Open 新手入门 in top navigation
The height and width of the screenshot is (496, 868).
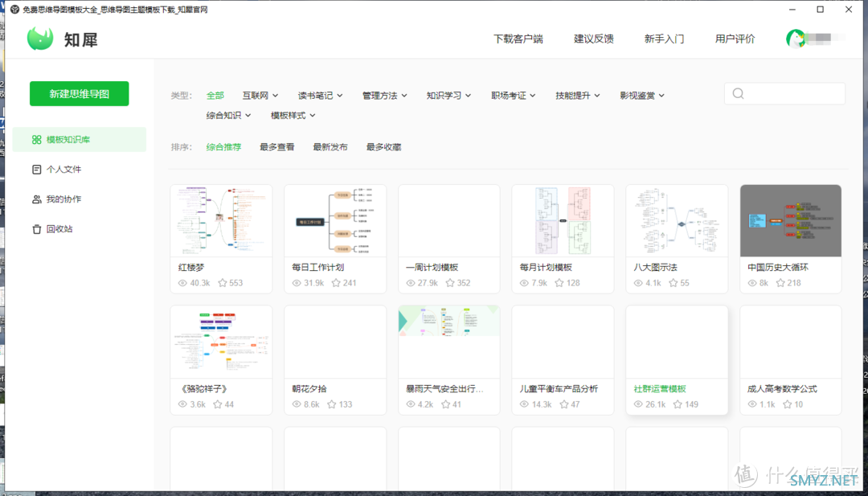coord(665,39)
